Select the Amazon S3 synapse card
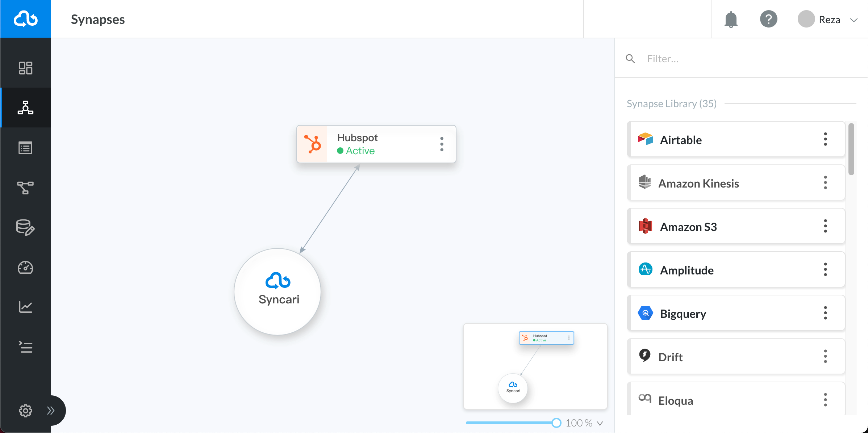Image resolution: width=868 pixels, height=433 pixels. [736, 227]
